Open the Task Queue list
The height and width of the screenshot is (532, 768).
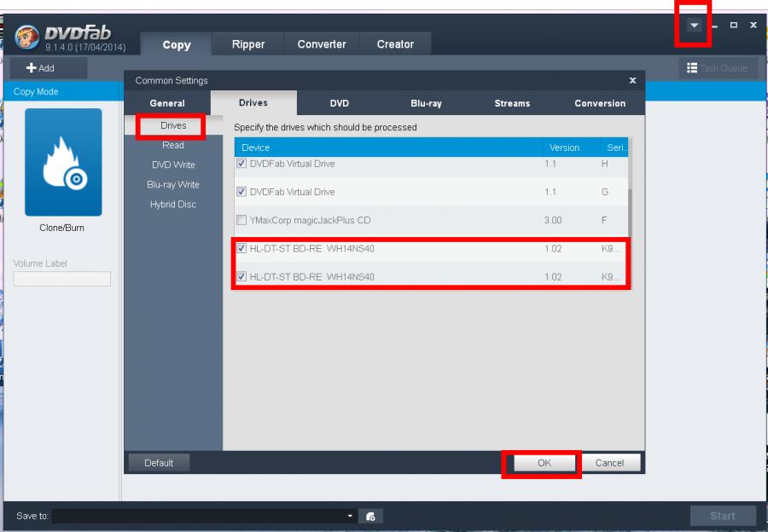coord(718,68)
